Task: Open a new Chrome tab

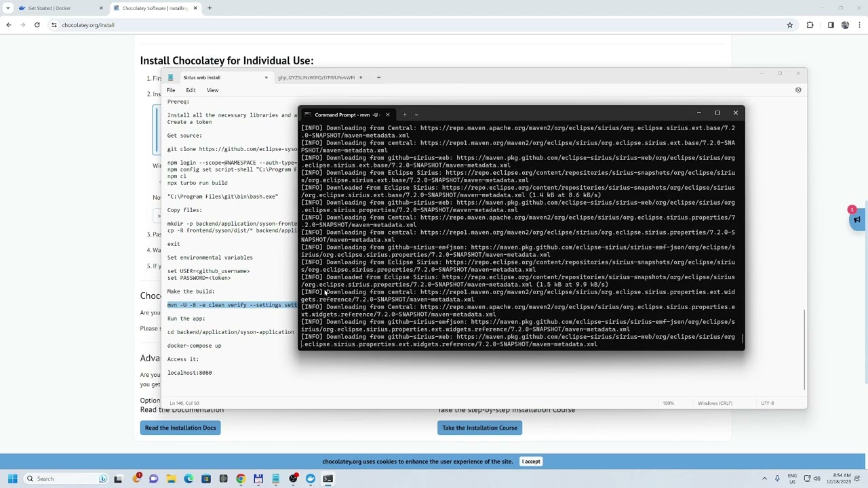Action: click(x=210, y=8)
